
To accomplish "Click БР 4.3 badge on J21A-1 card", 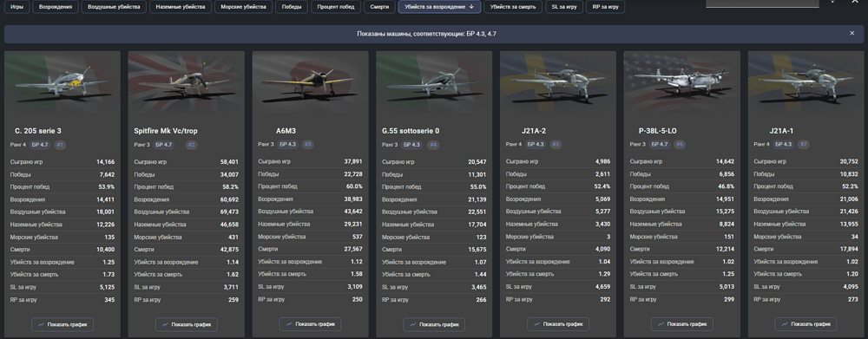I will tap(784, 145).
